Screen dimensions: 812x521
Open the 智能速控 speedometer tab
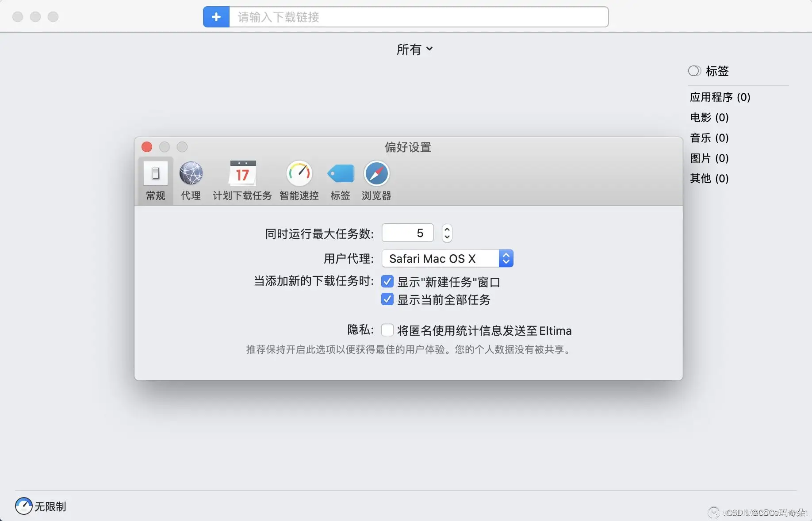tap(299, 180)
